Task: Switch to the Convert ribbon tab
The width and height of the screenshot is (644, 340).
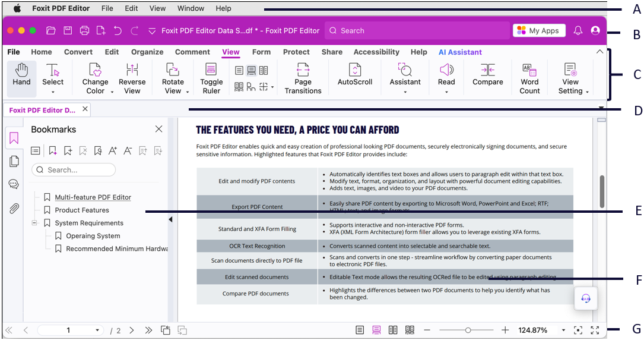Action: tap(78, 52)
